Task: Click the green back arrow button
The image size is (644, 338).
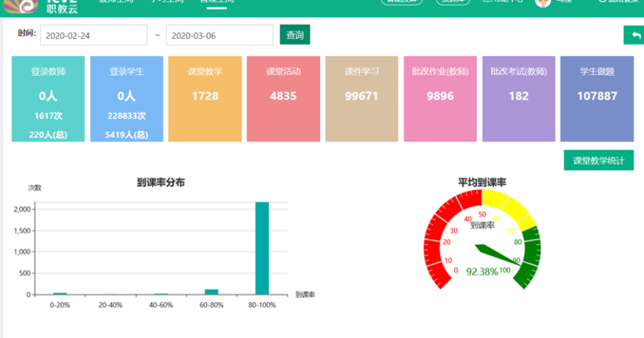Action: 635,36
